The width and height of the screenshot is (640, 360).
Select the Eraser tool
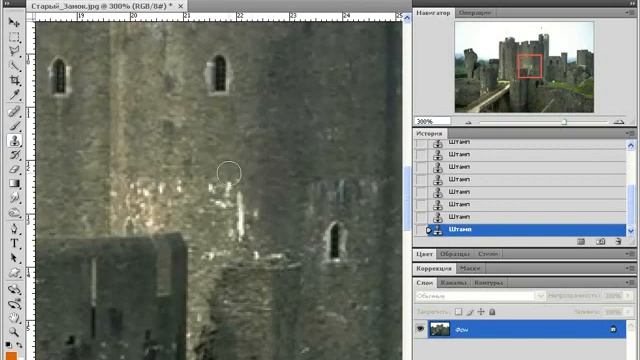14,169
